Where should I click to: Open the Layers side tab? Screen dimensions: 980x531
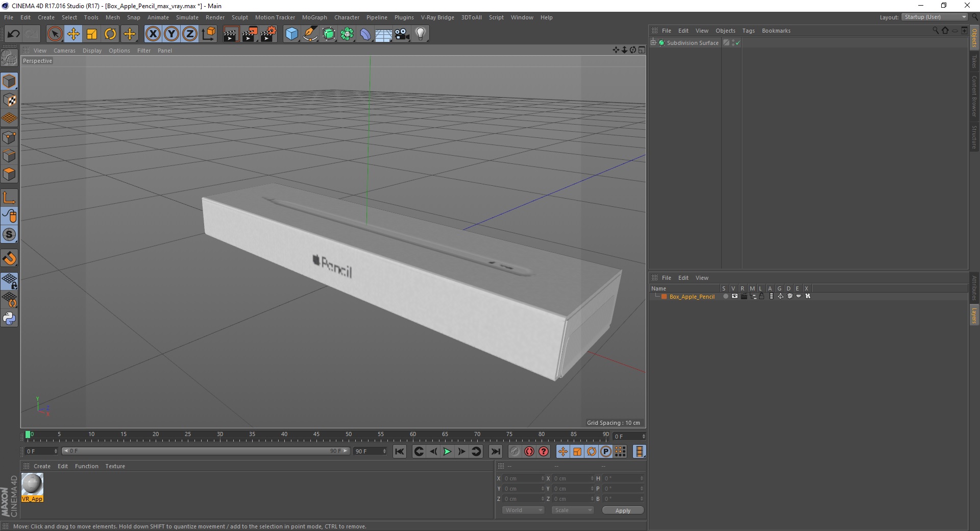coord(974,316)
